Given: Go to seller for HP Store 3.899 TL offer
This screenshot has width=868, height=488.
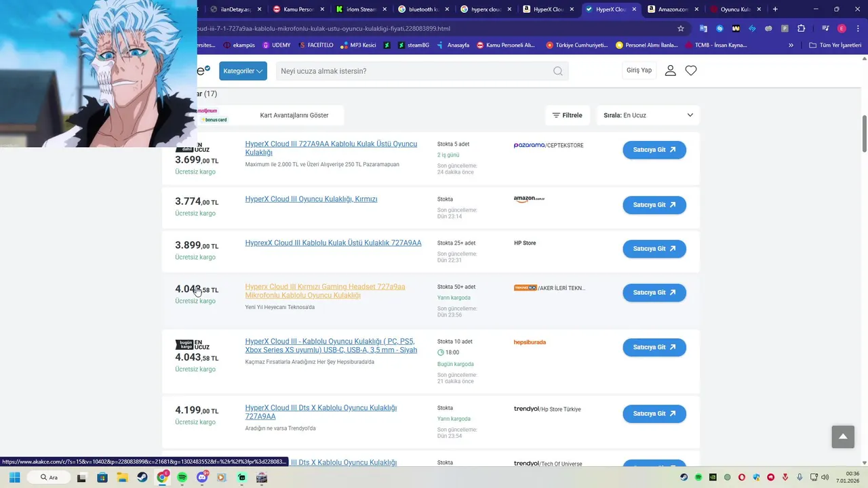Looking at the screenshot, I should 654,249.
